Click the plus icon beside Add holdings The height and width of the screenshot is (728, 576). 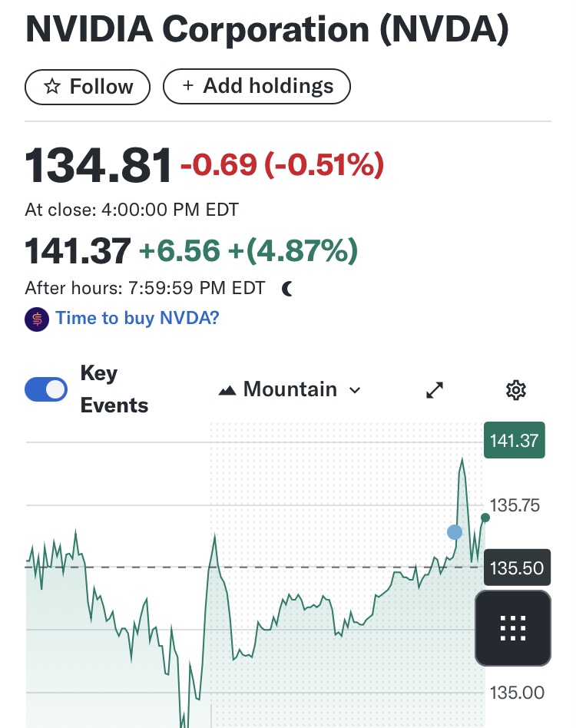coord(188,86)
